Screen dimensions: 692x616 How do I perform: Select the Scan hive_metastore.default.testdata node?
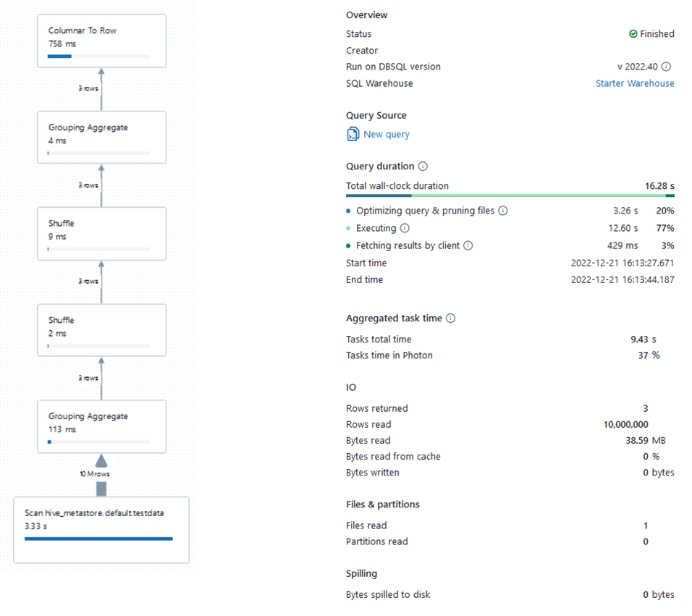tap(101, 528)
